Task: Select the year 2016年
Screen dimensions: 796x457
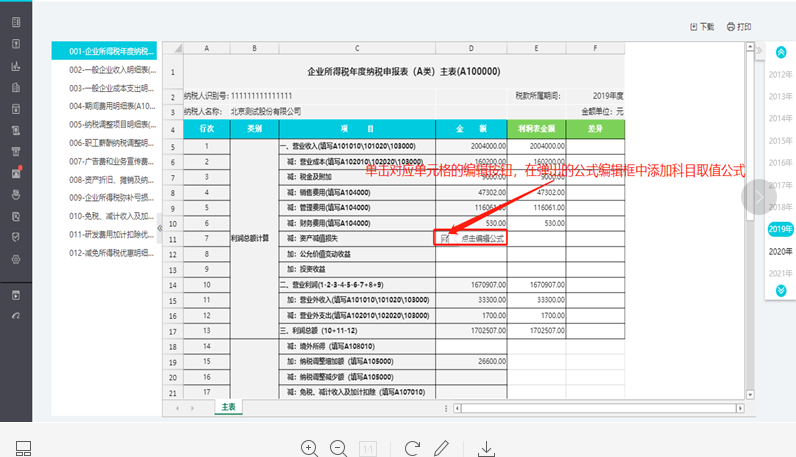Action: [780, 162]
